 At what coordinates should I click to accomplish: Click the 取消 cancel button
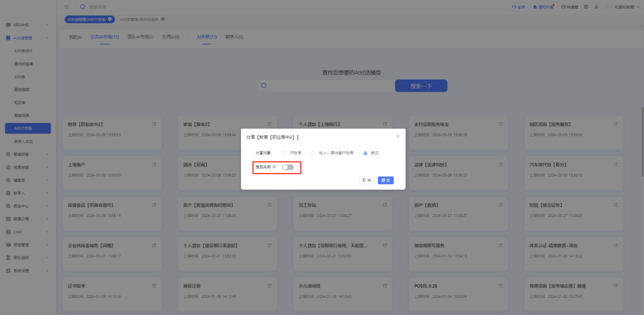[x=366, y=180]
